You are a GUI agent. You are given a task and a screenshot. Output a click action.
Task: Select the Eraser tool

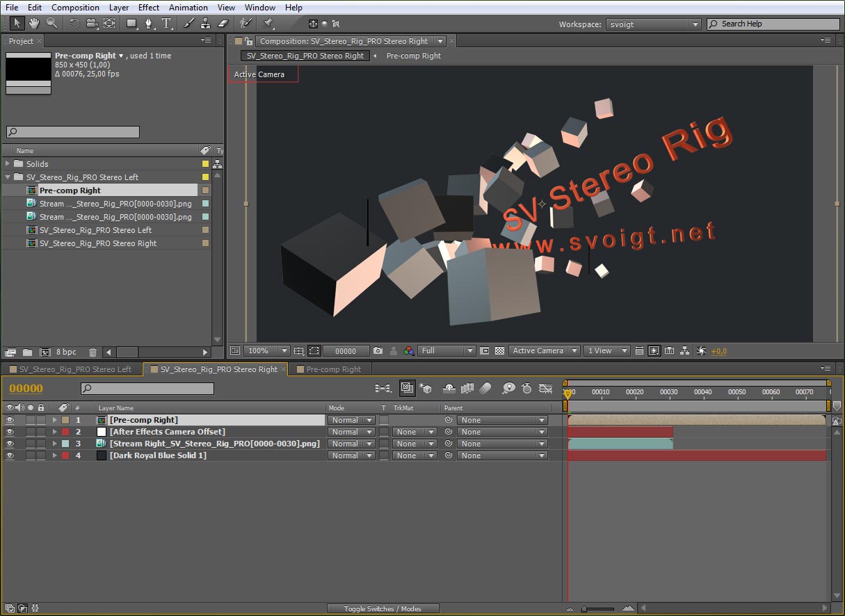tap(223, 24)
